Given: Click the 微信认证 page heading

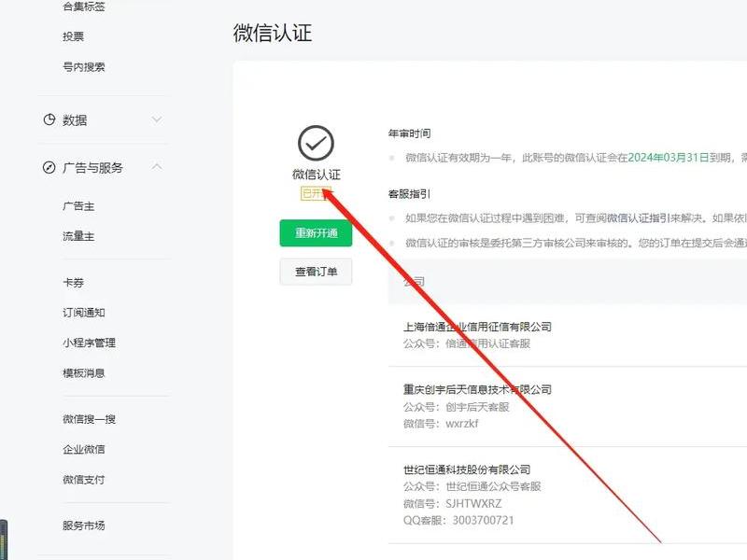Looking at the screenshot, I should 273,34.
